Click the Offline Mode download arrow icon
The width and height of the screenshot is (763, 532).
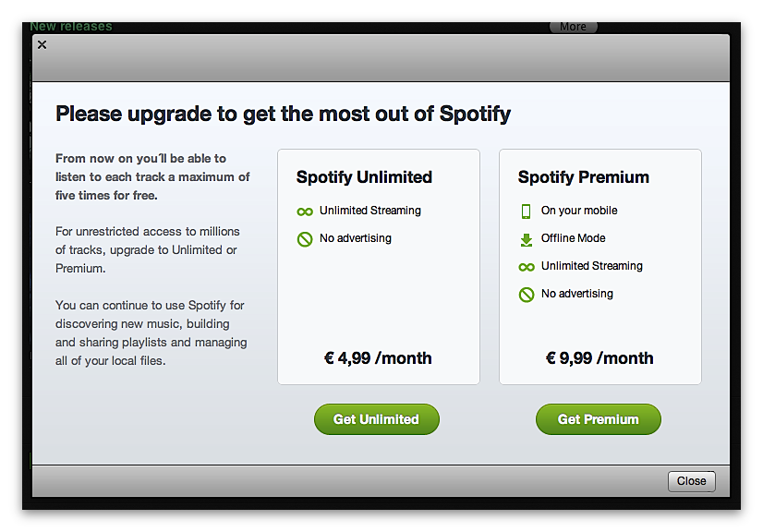coord(526,239)
